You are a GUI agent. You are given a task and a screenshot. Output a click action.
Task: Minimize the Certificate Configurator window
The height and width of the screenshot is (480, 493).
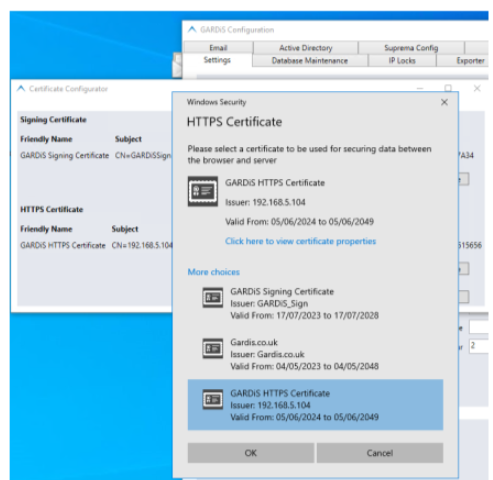tap(420, 89)
